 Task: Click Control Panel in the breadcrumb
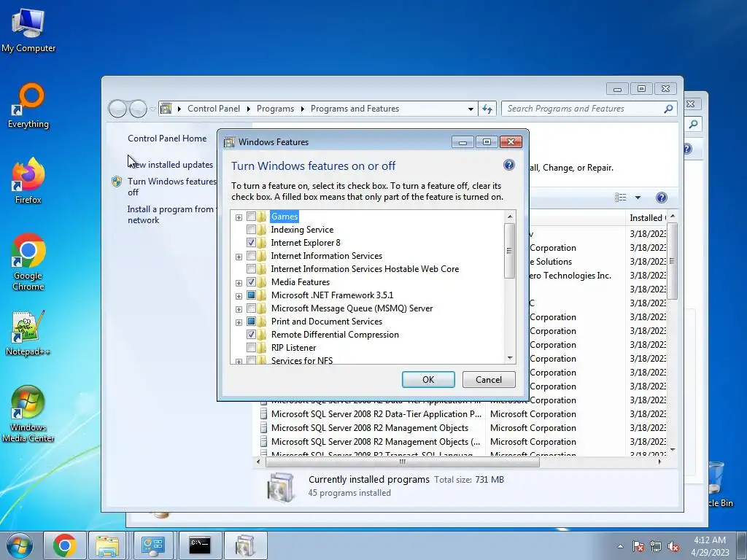point(214,109)
